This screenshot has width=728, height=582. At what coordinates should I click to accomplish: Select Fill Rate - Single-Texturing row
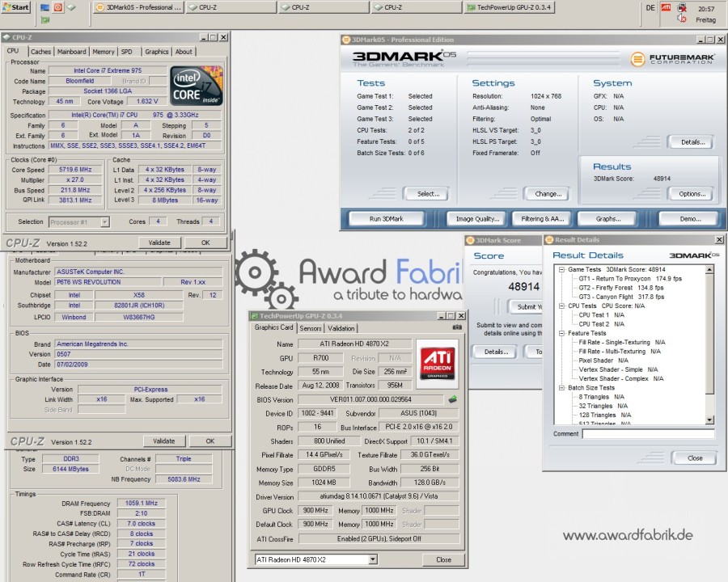coord(622,342)
